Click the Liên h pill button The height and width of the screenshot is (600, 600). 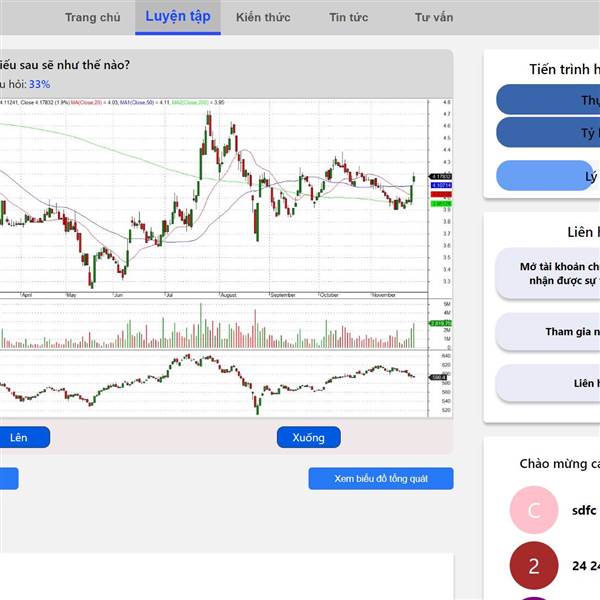548,383
